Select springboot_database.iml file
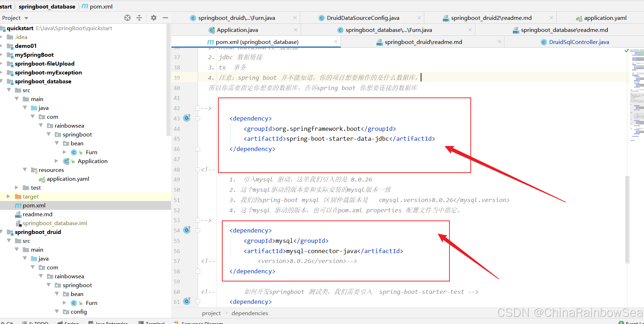 (55, 223)
